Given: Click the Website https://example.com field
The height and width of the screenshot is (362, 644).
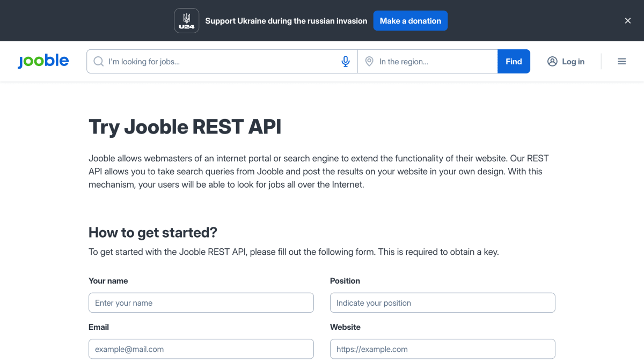Looking at the screenshot, I should tap(443, 349).
